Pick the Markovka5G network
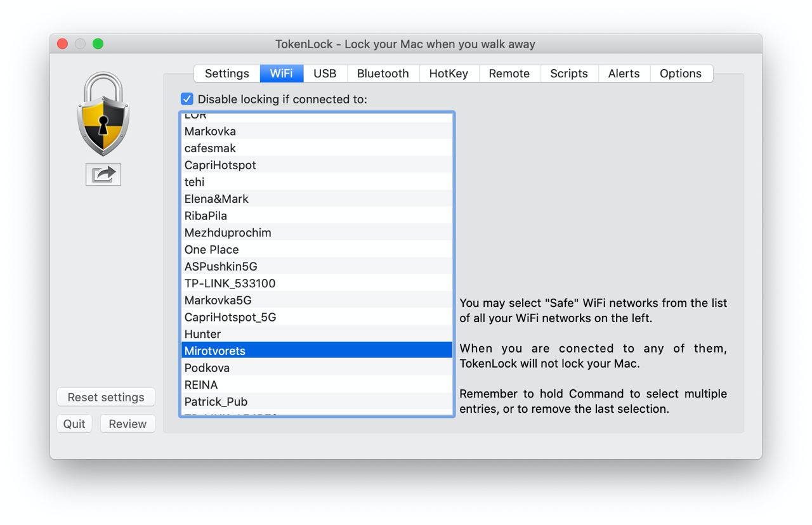Screen dimensions: 812x525 pos(317,301)
